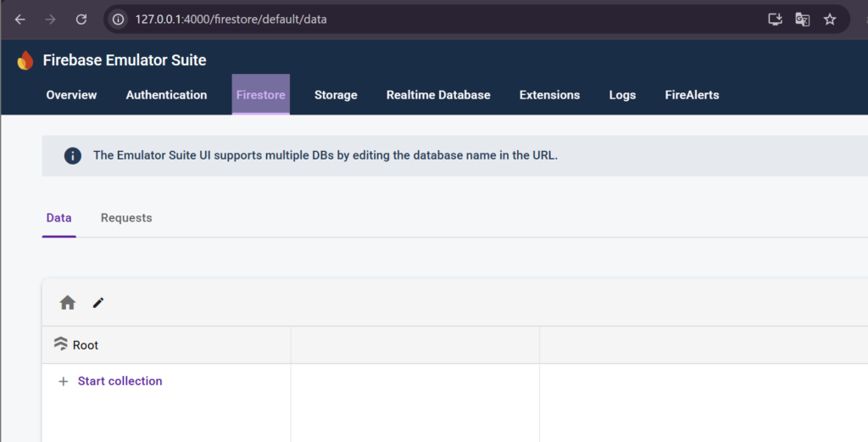Viewport: 868px width, 442px height.
Task: View site information icon beside the URL
Action: (119, 19)
